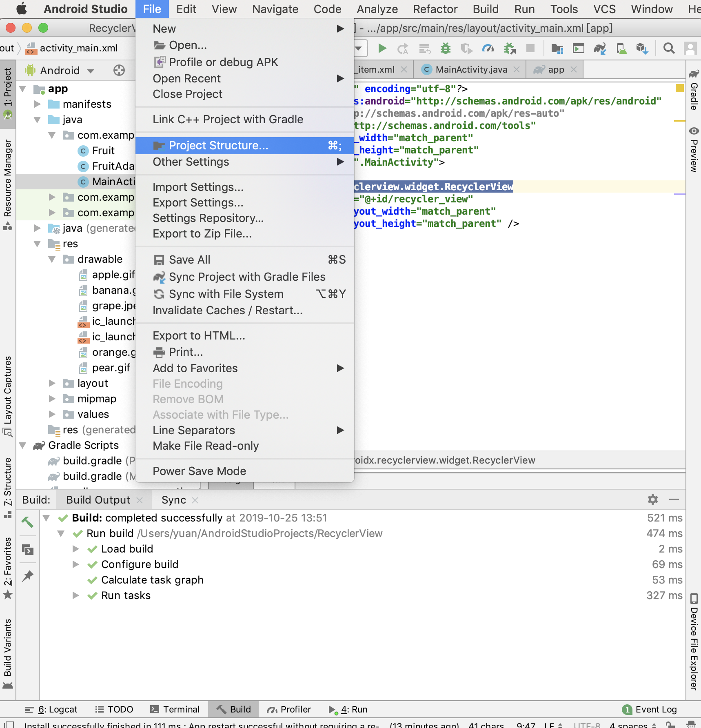Image resolution: width=701 pixels, height=728 pixels.
Task: Select Project Structure... in File menu
Action: [245, 146]
